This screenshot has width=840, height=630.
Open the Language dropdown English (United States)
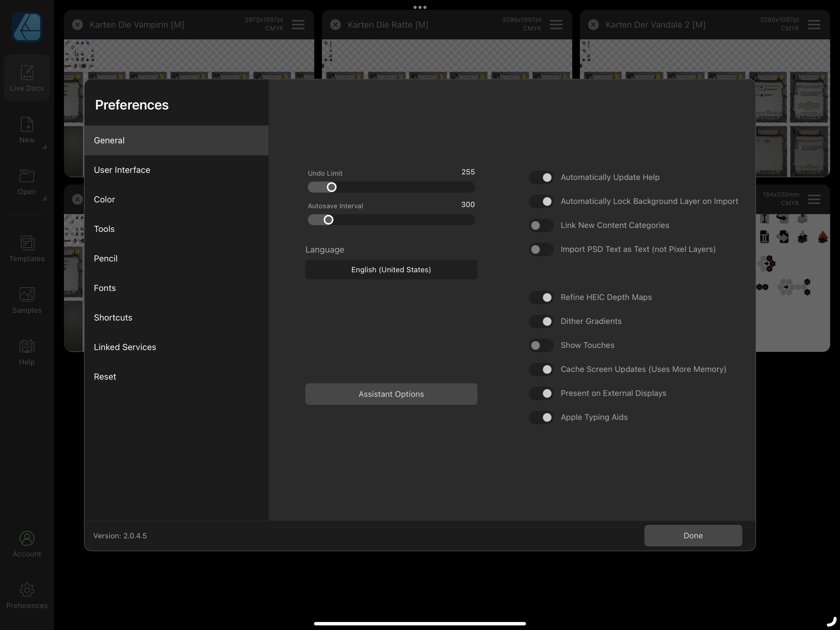(391, 269)
